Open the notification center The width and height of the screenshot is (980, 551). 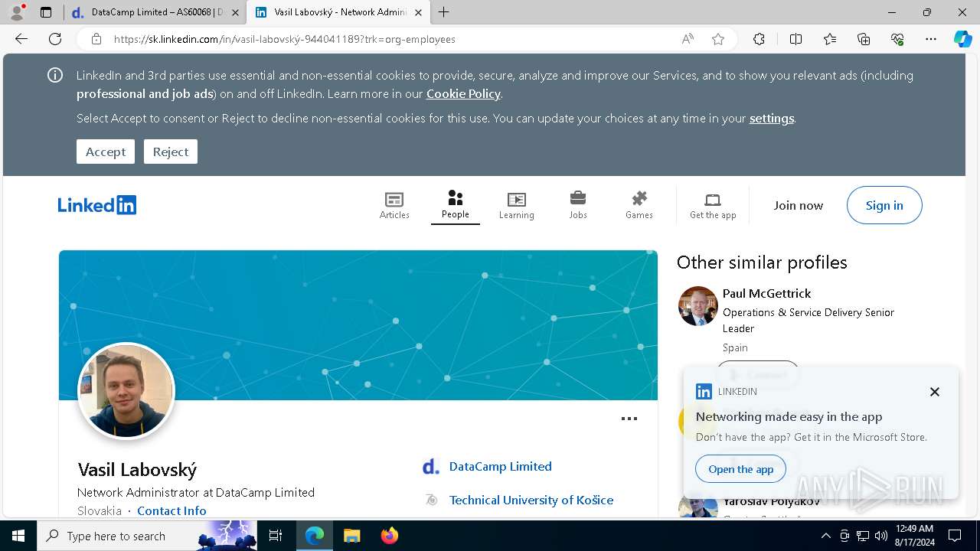coord(955,536)
